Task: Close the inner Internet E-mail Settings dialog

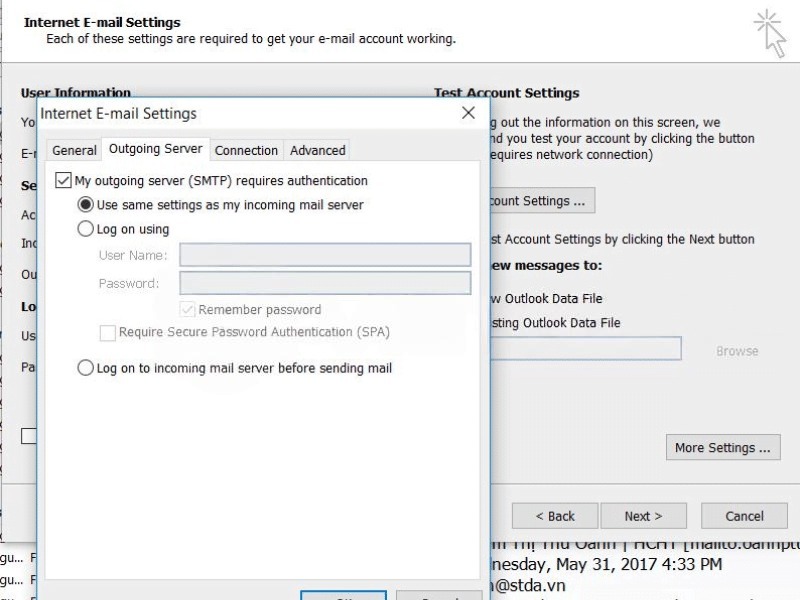Action: click(468, 114)
